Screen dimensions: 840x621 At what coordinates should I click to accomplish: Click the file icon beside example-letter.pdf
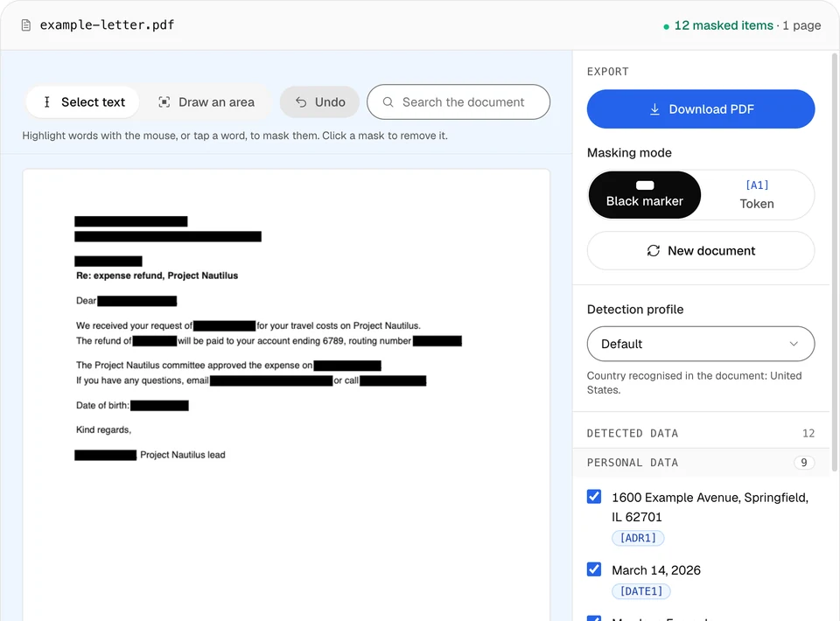click(x=25, y=25)
